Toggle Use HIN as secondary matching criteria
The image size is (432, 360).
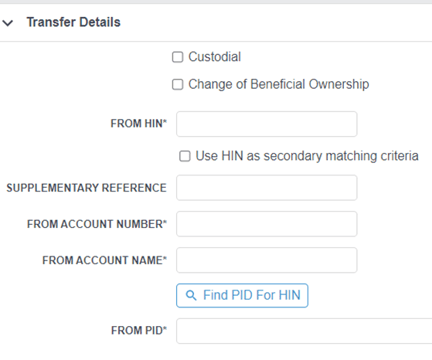coord(185,156)
